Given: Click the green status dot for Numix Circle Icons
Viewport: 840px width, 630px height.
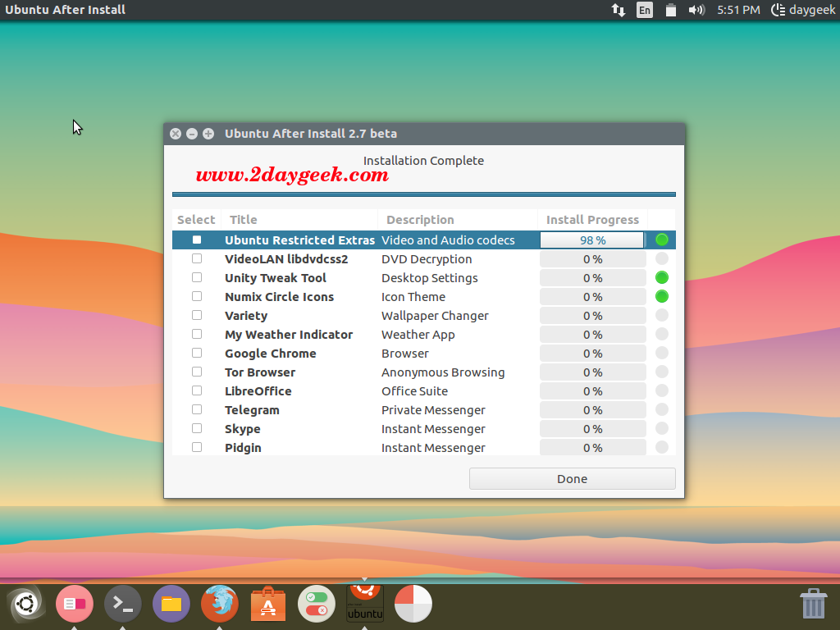Looking at the screenshot, I should (662, 296).
